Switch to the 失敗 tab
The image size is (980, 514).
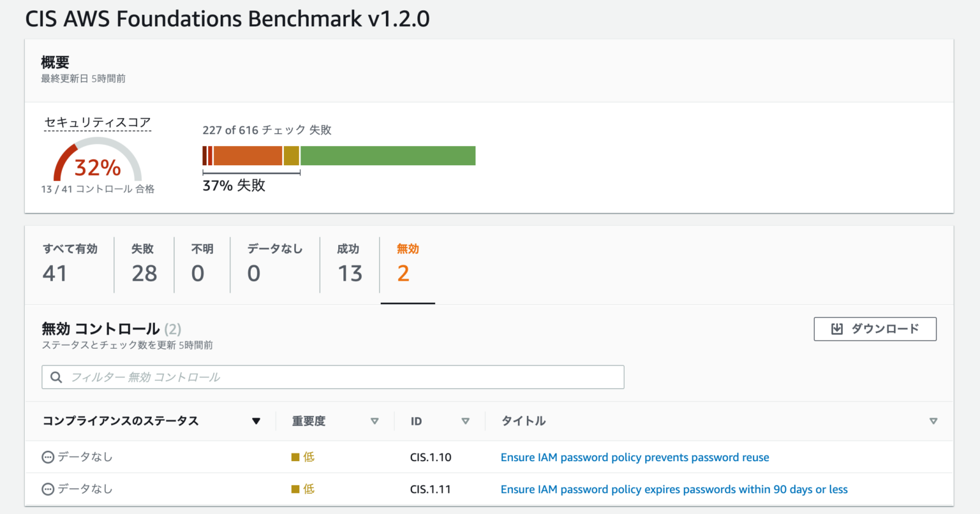pos(144,261)
